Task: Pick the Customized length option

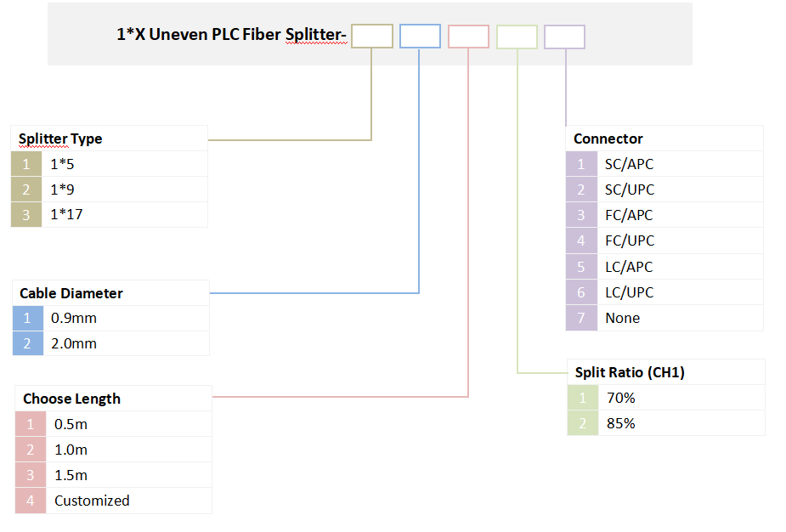Action: point(92,501)
